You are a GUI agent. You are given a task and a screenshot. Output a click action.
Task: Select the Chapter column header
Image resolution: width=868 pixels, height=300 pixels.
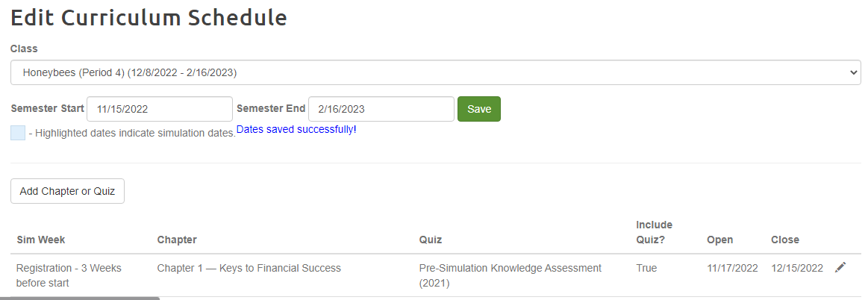click(x=177, y=240)
